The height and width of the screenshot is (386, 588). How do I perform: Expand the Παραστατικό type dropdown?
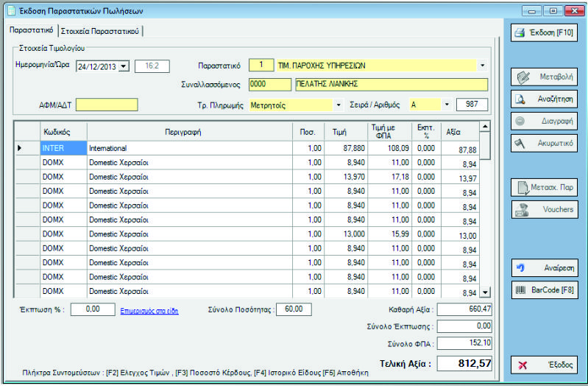[x=482, y=66]
